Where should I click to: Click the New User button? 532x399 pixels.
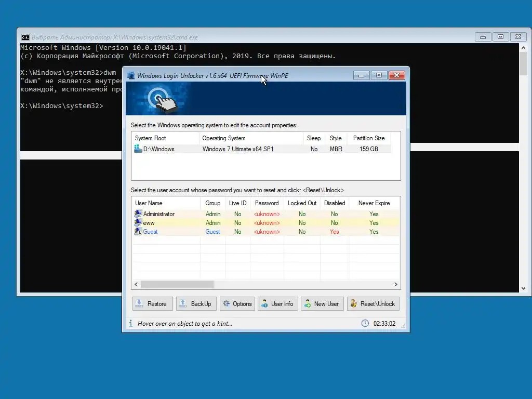click(x=322, y=303)
